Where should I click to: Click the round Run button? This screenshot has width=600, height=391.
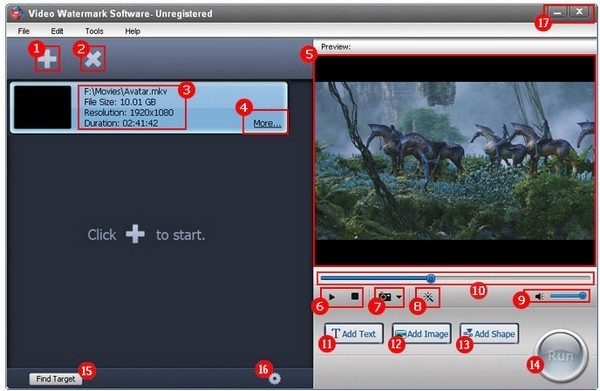pos(561,355)
